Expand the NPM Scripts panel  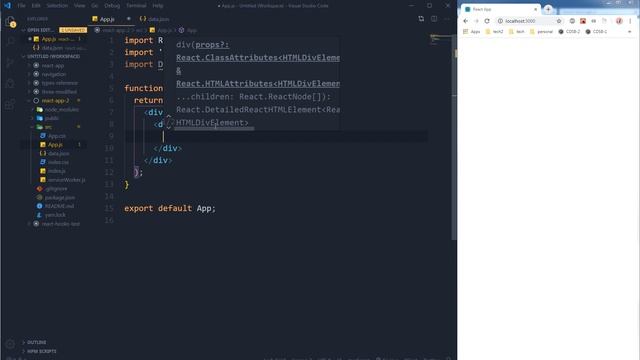click(41, 351)
